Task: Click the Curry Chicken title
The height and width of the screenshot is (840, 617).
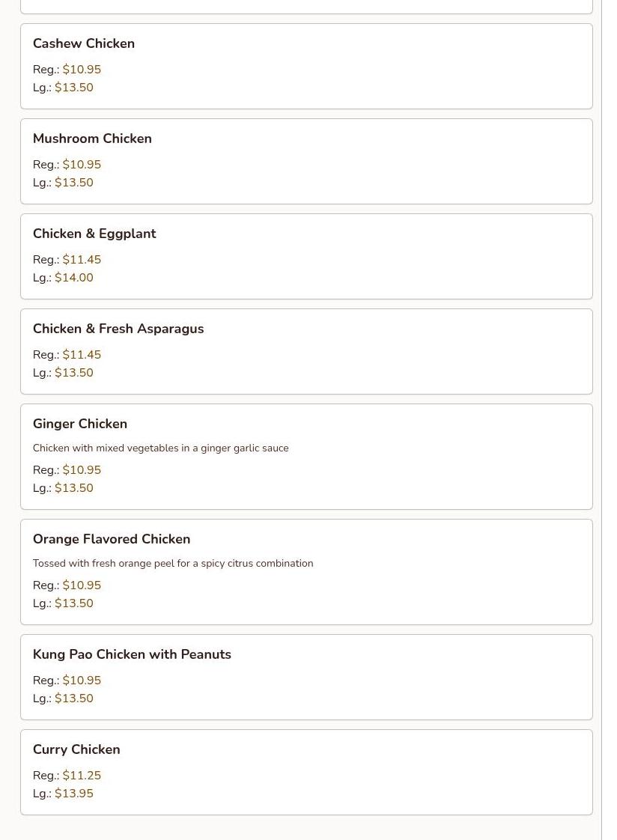Action: coord(76,749)
